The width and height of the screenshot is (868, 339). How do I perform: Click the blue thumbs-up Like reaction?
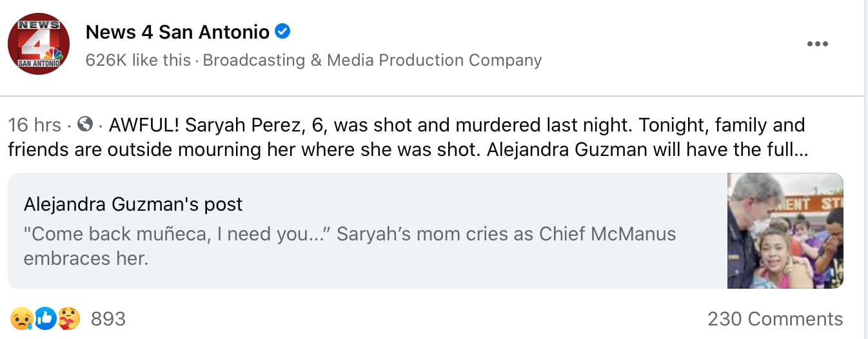point(44,318)
